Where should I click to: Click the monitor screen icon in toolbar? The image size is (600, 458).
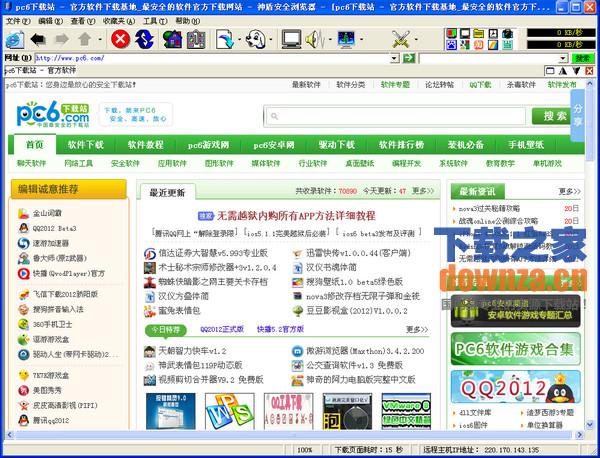291,39
